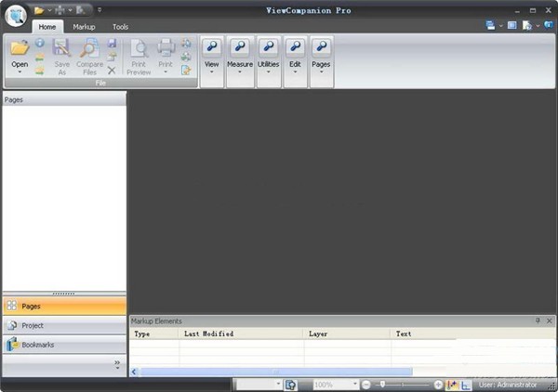Open the empty status bar combo box

(259, 385)
